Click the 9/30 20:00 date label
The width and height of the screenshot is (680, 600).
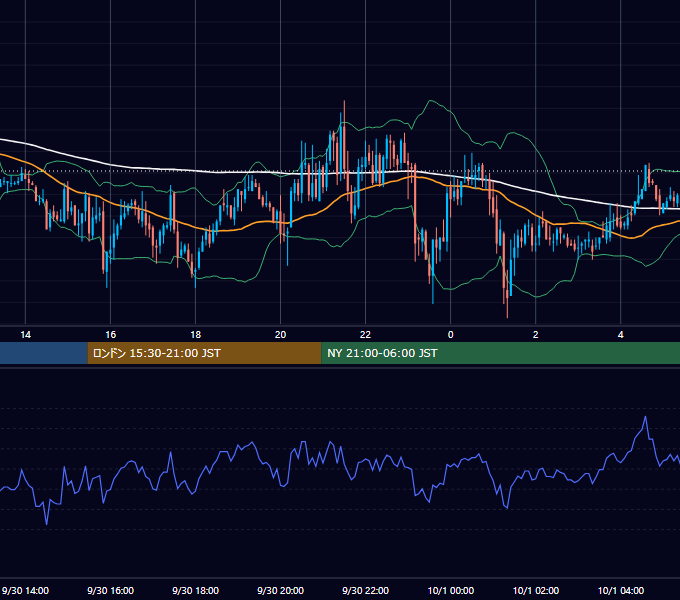(x=281, y=590)
